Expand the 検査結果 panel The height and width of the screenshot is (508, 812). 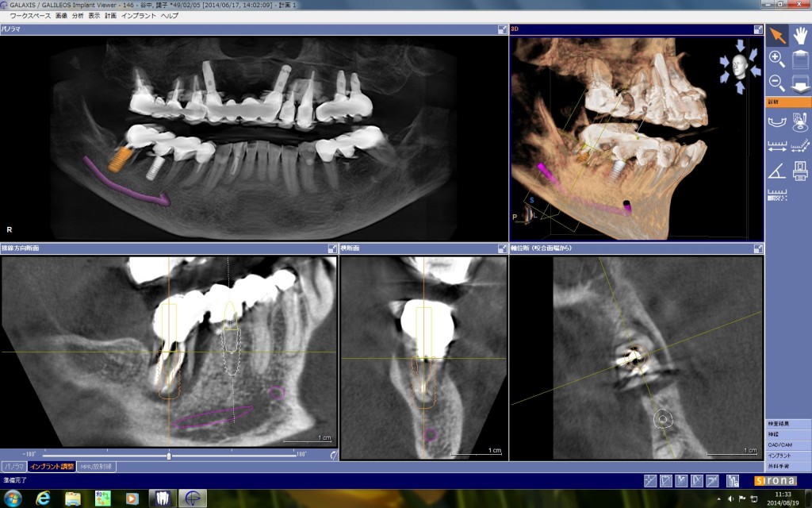tap(788, 424)
